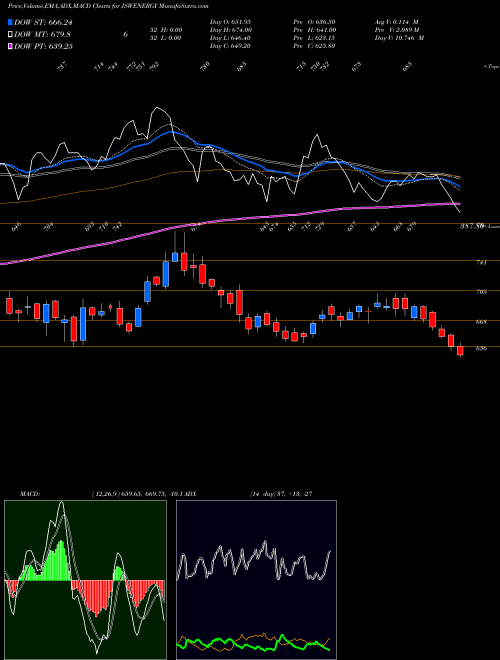This screenshot has height=660, width=500.
Task: Select the DOW PT: 639.25 label
Action: [x=43, y=47]
